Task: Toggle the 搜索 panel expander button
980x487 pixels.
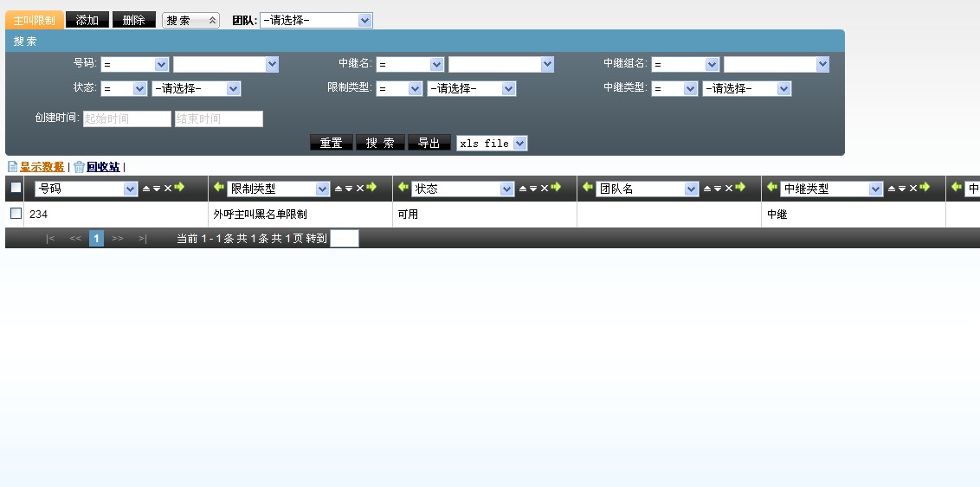Action: tap(190, 20)
